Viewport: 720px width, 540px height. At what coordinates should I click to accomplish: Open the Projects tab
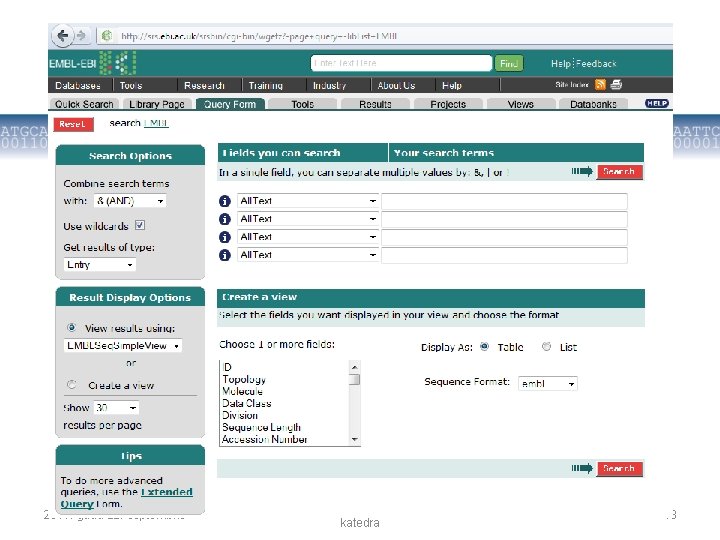tap(448, 104)
